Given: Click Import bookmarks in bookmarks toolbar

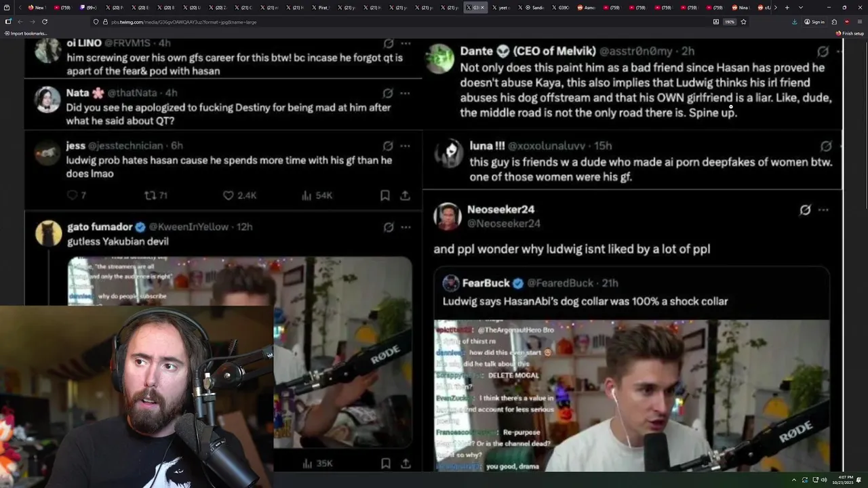Looking at the screenshot, I should point(25,33).
